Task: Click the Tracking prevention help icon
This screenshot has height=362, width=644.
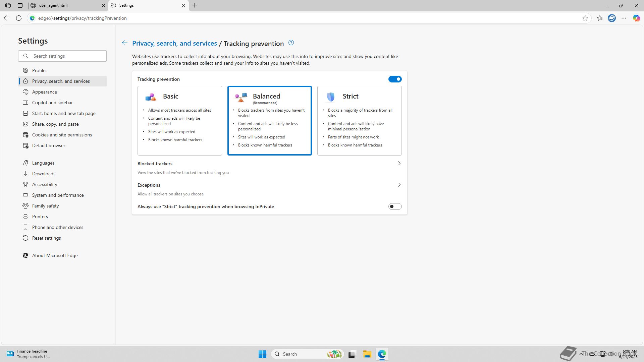Action: pyautogui.click(x=291, y=43)
